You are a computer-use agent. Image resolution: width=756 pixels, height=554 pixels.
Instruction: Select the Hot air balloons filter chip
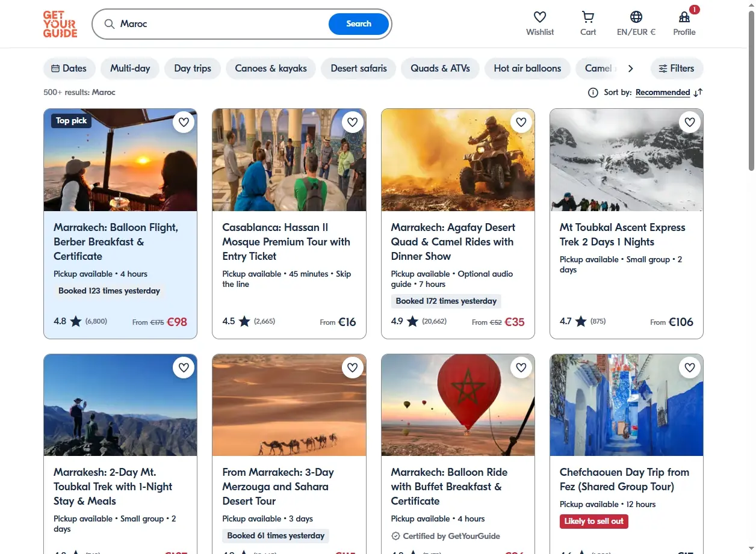tap(527, 69)
